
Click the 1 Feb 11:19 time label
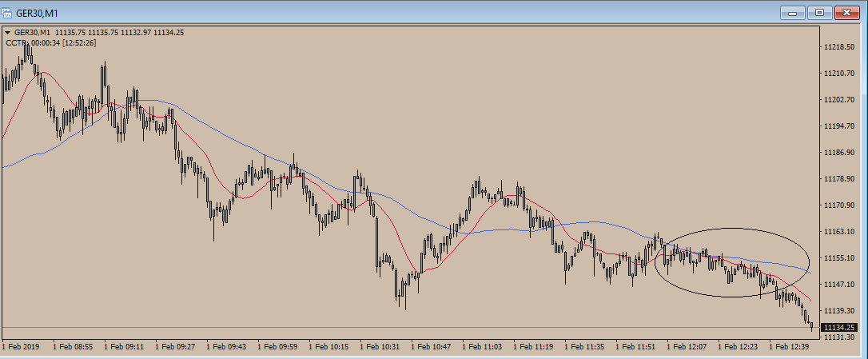[x=534, y=347]
